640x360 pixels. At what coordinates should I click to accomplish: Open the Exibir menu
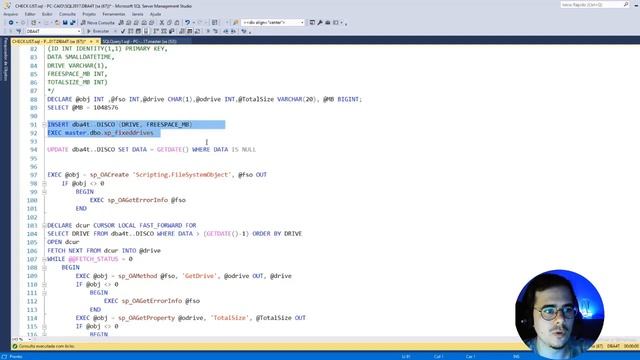pos(47,14)
